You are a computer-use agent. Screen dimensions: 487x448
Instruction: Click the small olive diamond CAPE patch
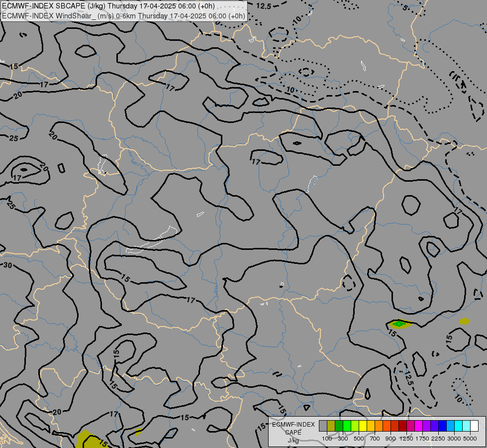pos(465,321)
